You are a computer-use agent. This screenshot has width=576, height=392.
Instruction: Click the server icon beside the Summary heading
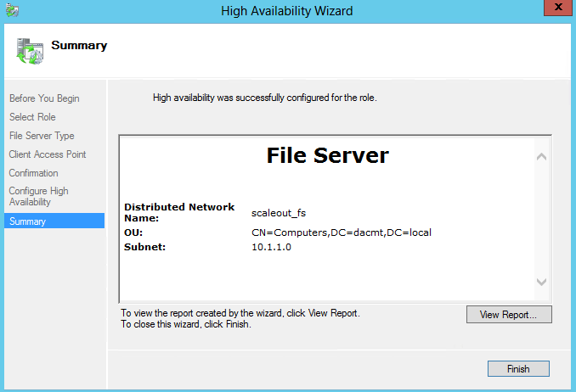point(30,51)
